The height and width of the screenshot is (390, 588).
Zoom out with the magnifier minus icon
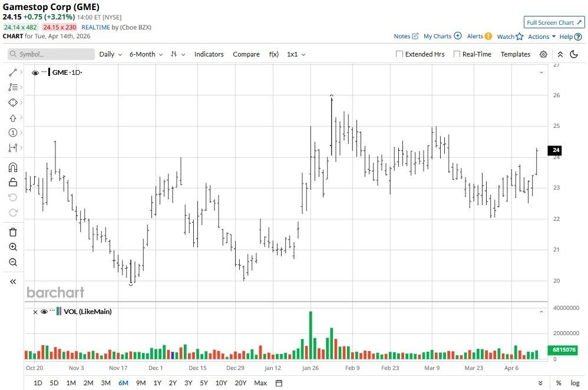click(12, 263)
